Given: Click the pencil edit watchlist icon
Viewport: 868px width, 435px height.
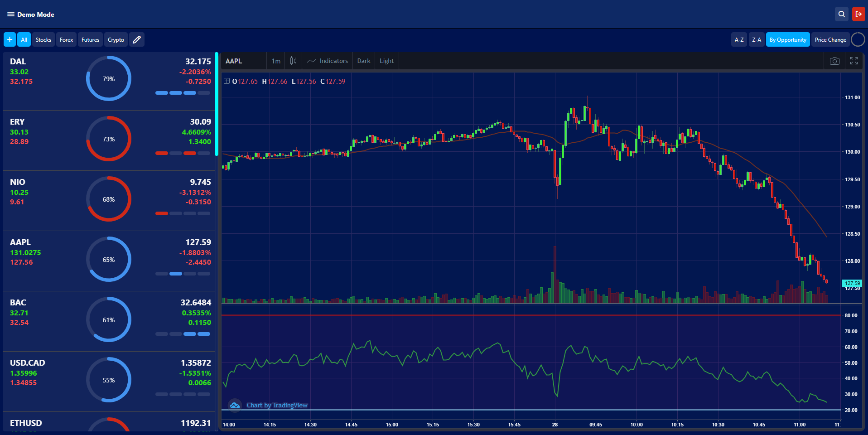Looking at the screenshot, I should (x=137, y=39).
